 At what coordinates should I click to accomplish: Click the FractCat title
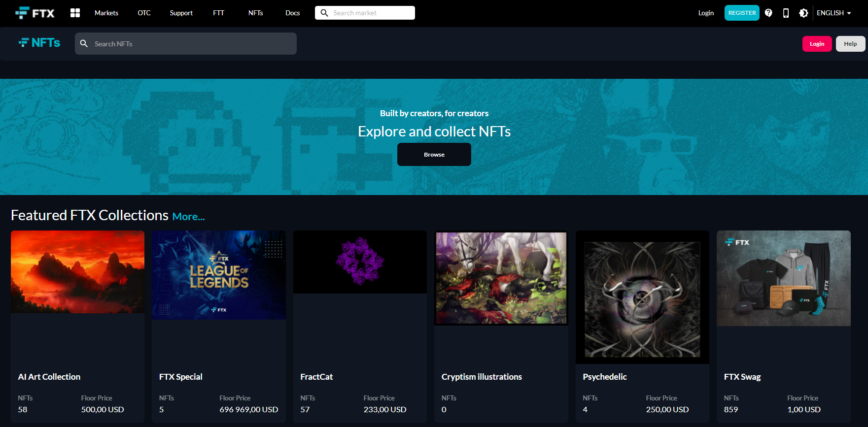tap(316, 377)
